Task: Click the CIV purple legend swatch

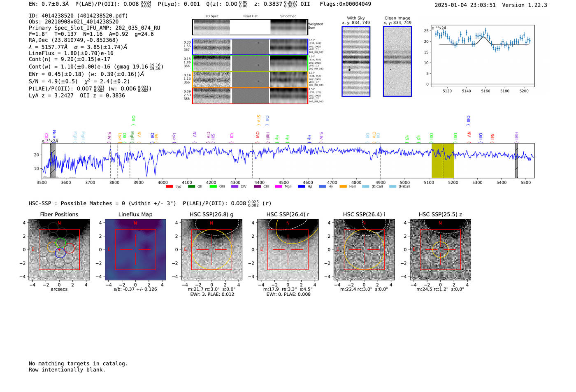Action: pyautogui.click(x=235, y=187)
